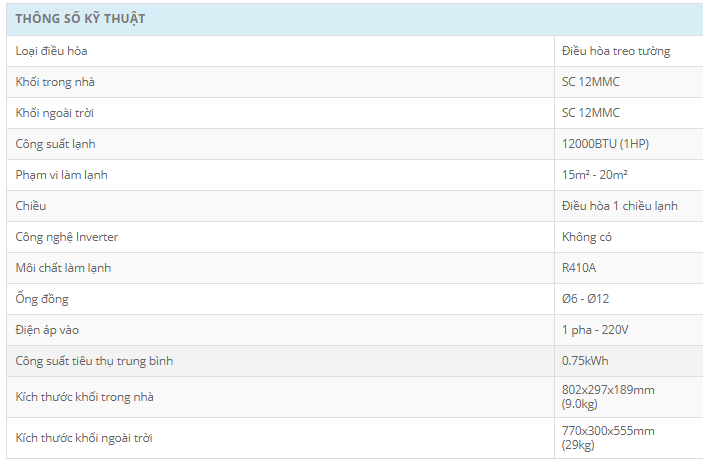The image size is (703, 470).
Task: Select the "Phạm vi làm lạnh" label
Action: point(61,175)
